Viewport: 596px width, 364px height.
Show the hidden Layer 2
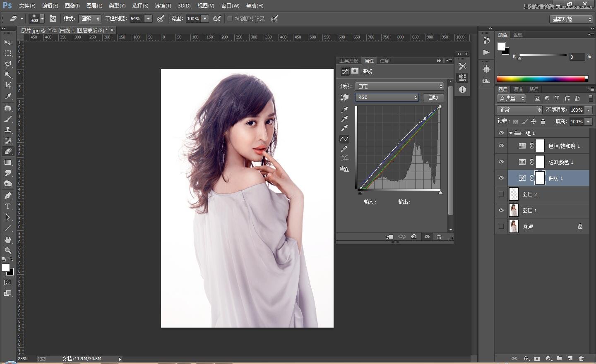pyautogui.click(x=501, y=194)
